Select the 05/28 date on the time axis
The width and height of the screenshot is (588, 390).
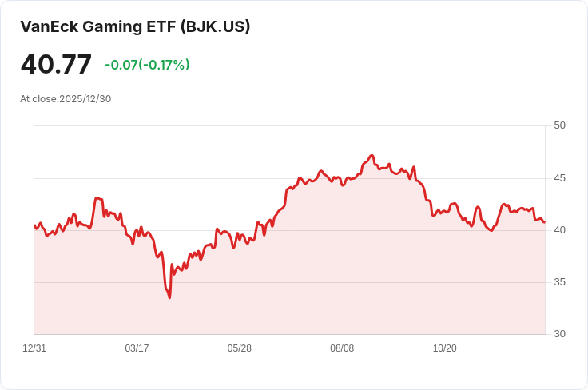coord(240,348)
